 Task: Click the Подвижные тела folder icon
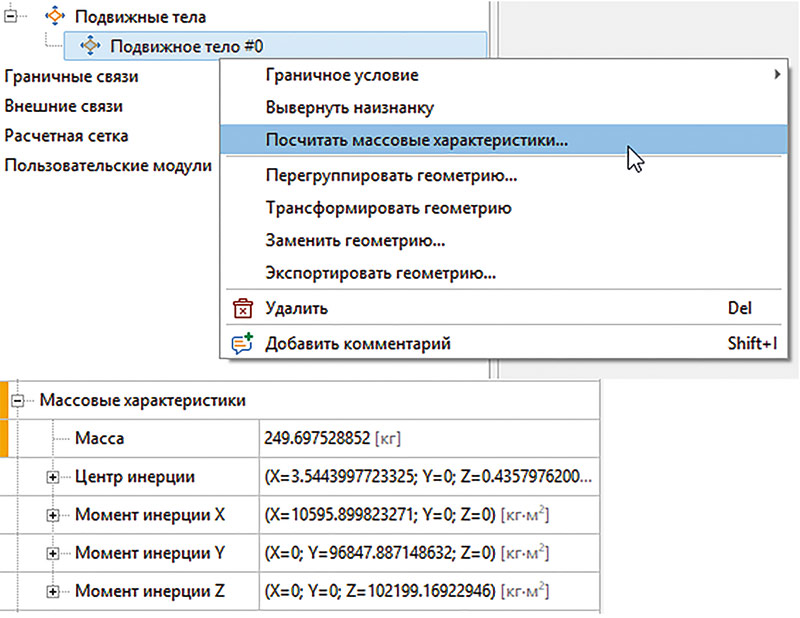click(56, 17)
